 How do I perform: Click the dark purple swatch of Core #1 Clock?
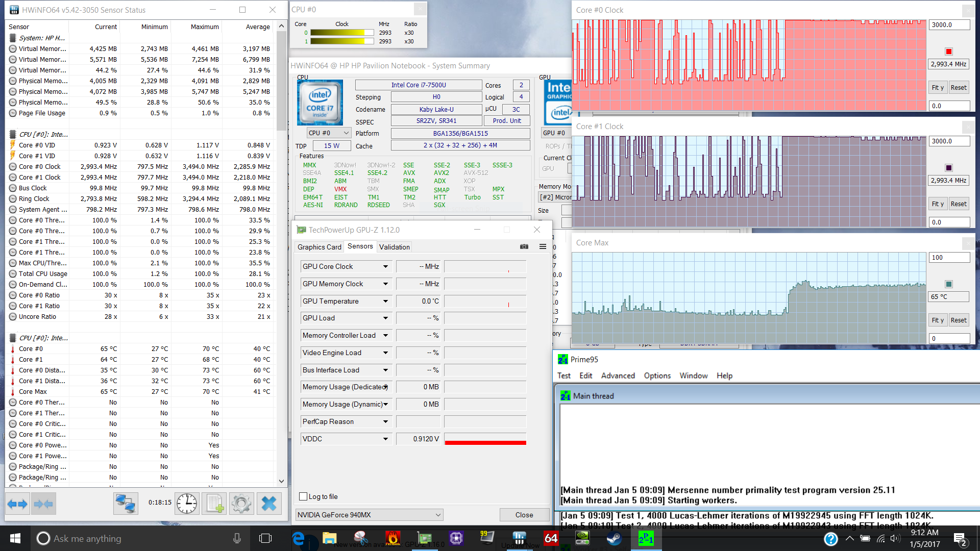949,168
